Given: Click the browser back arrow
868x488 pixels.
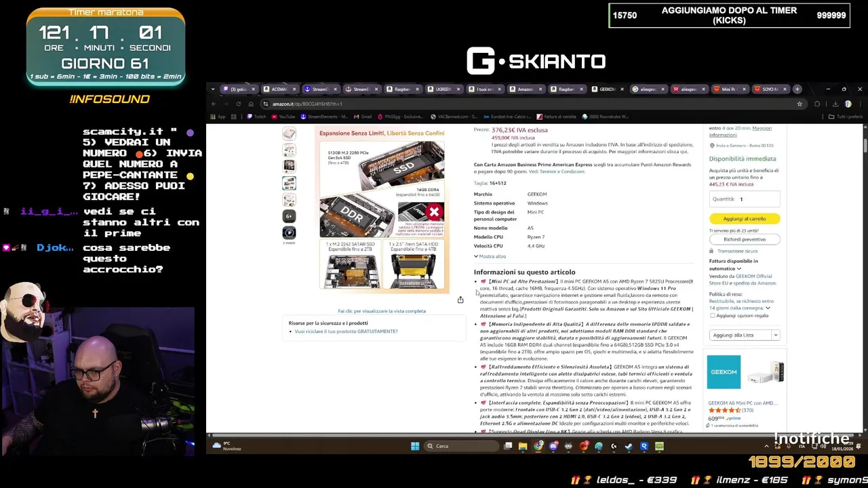Looking at the screenshot, I should click(214, 104).
